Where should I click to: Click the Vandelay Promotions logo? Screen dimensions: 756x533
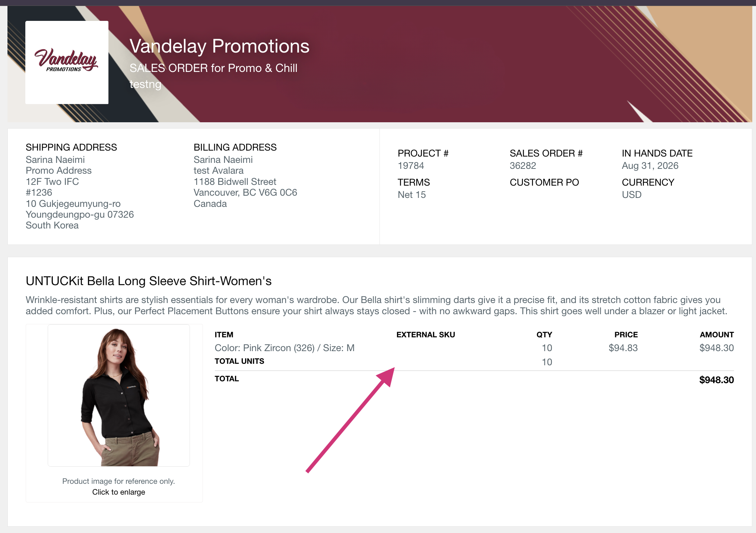67,62
